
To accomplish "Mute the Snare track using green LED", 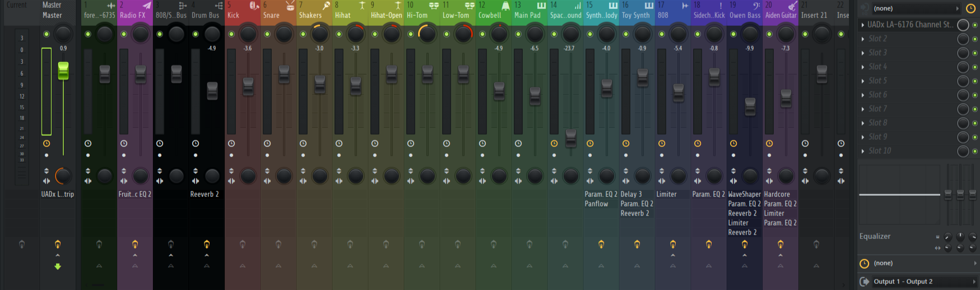I will [x=267, y=34].
